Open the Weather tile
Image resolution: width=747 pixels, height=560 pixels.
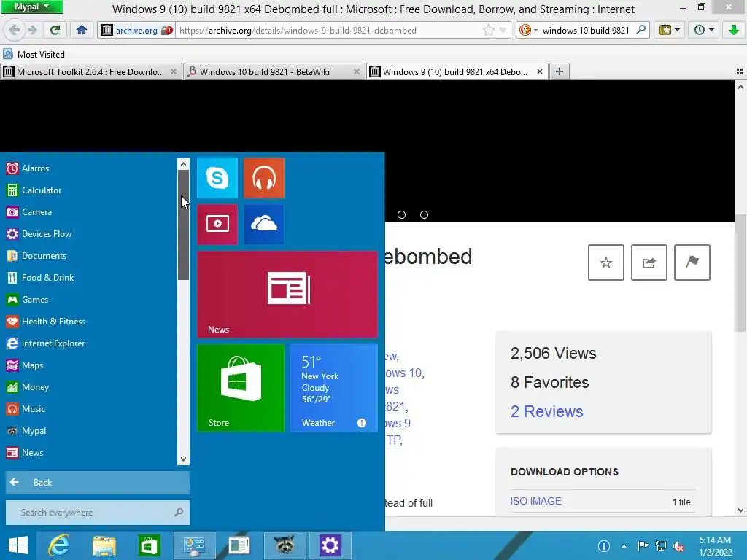pyautogui.click(x=334, y=388)
